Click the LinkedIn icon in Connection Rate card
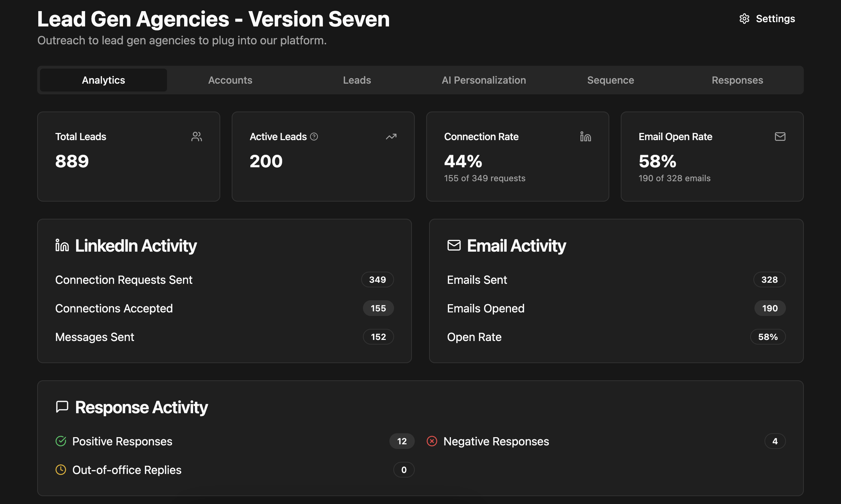 (x=585, y=137)
